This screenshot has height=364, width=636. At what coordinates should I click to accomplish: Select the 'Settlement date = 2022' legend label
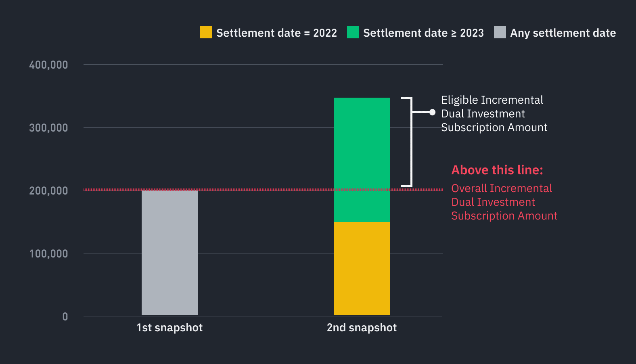[276, 33]
